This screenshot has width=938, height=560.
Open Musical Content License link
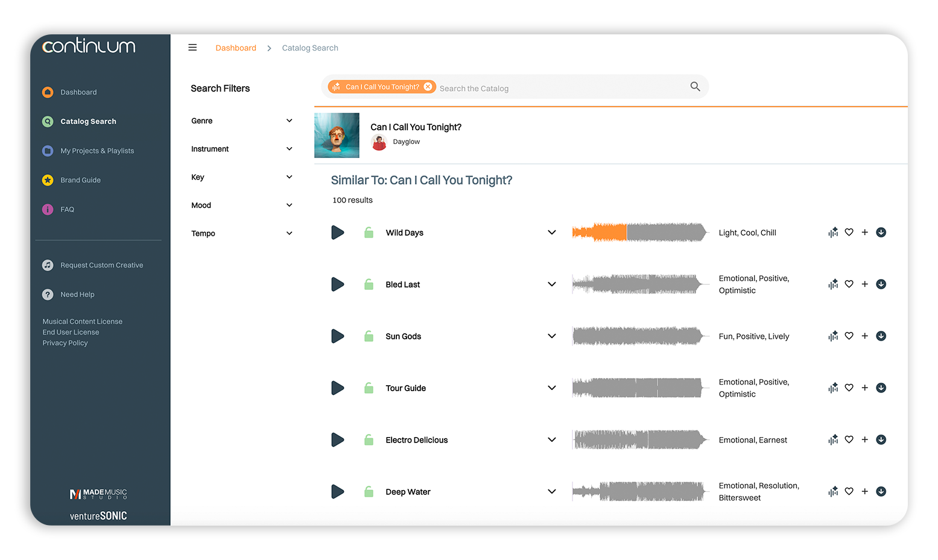coord(82,322)
